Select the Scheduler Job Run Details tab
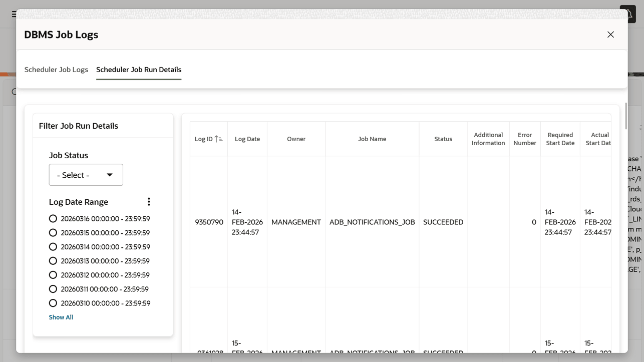Image resolution: width=644 pixels, height=362 pixels. (x=139, y=70)
